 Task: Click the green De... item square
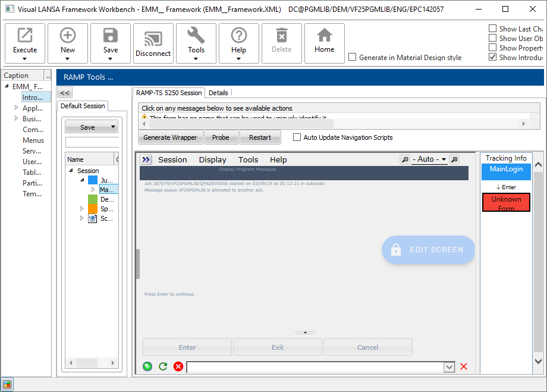(93, 199)
